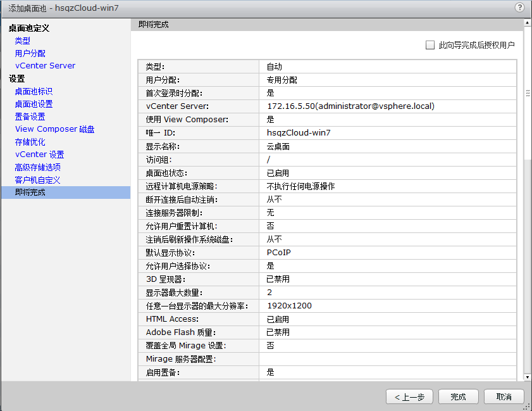Click the vCenter Server address value
This screenshot has height=411, width=532.
(x=351, y=106)
